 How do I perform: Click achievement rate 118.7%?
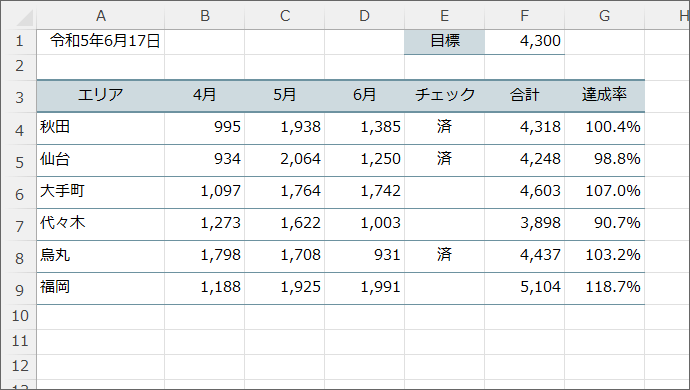605,289
